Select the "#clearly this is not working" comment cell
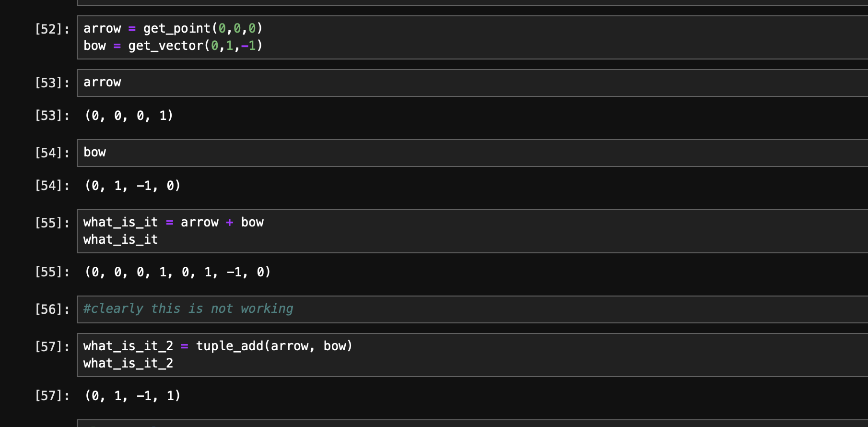This screenshot has height=427, width=868. click(x=188, y=309)
